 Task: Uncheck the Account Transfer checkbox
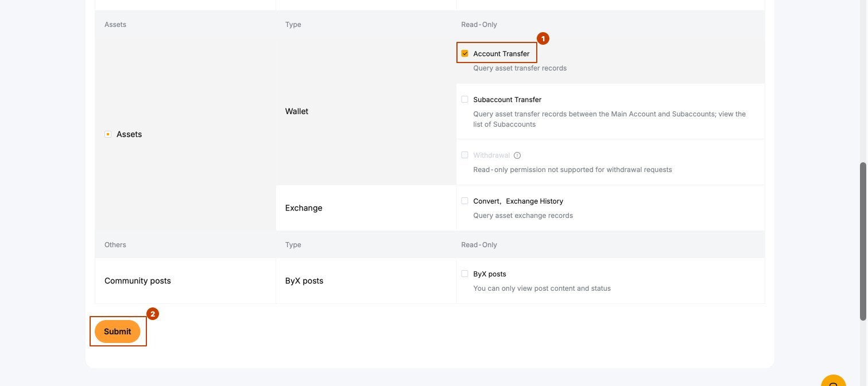pos(465,53)
